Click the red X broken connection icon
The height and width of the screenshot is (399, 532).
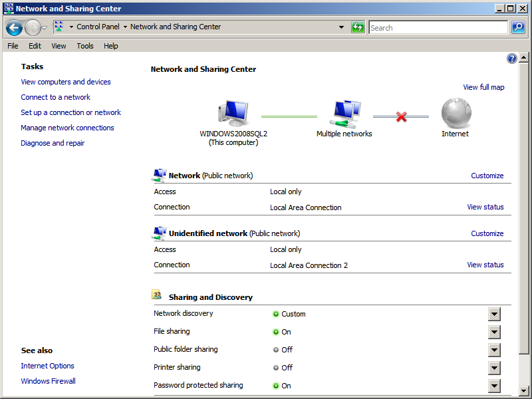point(402,117)
